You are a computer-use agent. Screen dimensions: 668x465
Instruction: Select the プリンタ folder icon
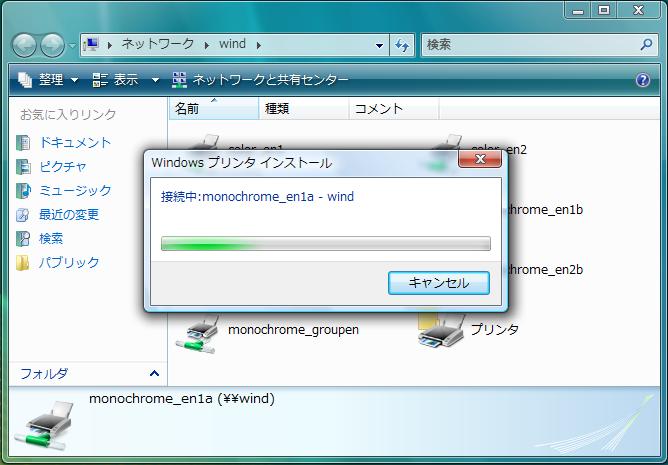point(441,330)
